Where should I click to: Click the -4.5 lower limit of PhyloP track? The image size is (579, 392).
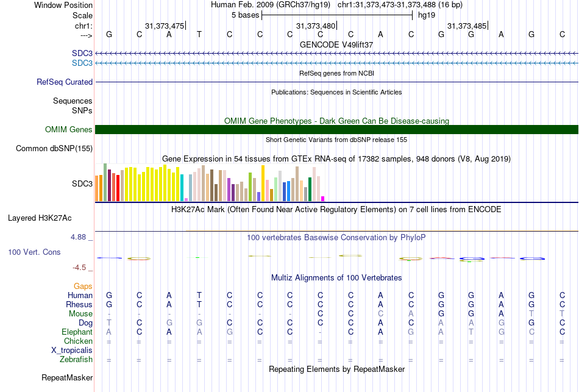[79, 268]
